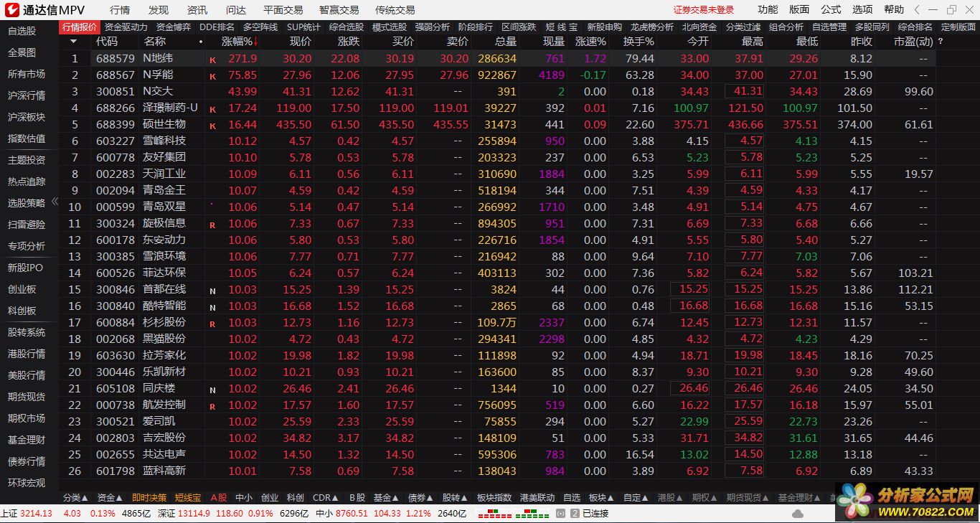Open 扫雷避险 in left sidebar
980x523 pixels.
pyautogui.click(x=27, y=225)
